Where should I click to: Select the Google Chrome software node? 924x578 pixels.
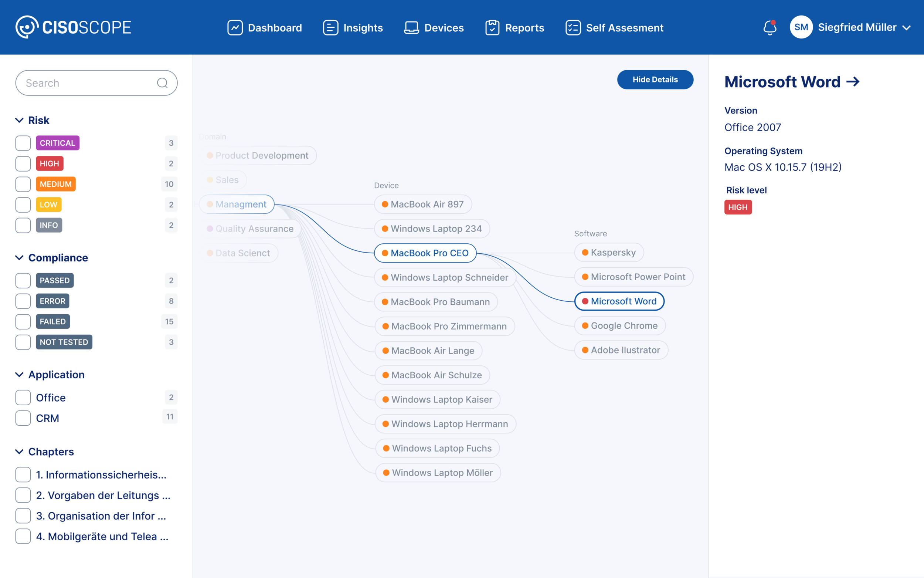pyautogui.click(x=620, y=326)
